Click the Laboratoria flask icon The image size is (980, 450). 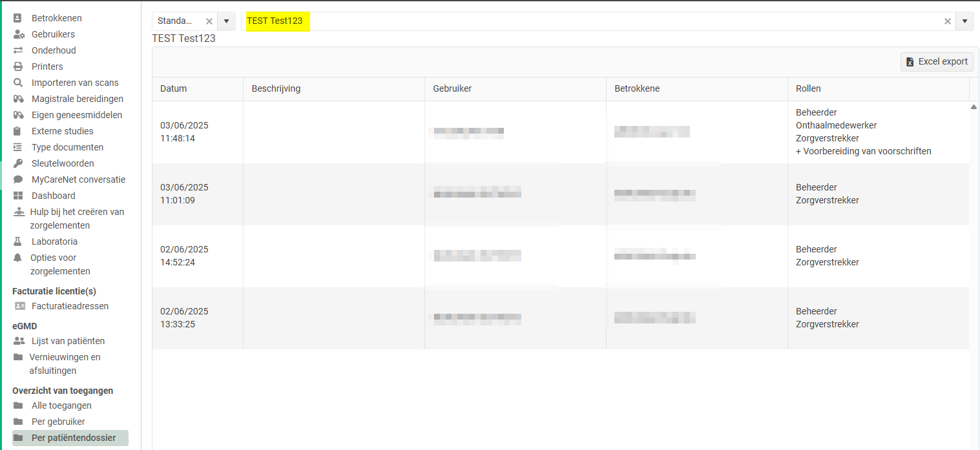click(18, 241)
